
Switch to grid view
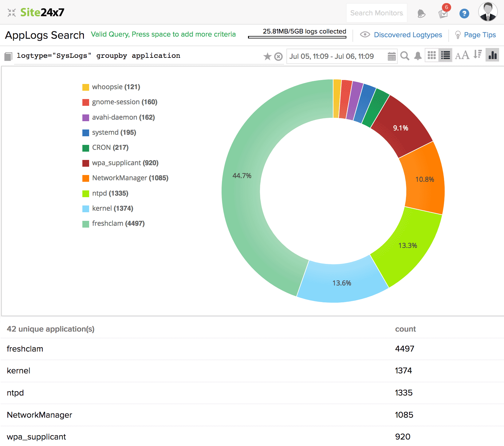(432, 55)
